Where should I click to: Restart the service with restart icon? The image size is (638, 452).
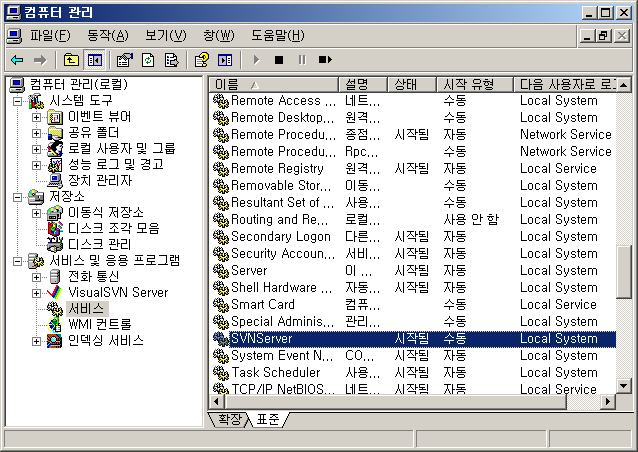pyautogui.click(x=325, y=60)
